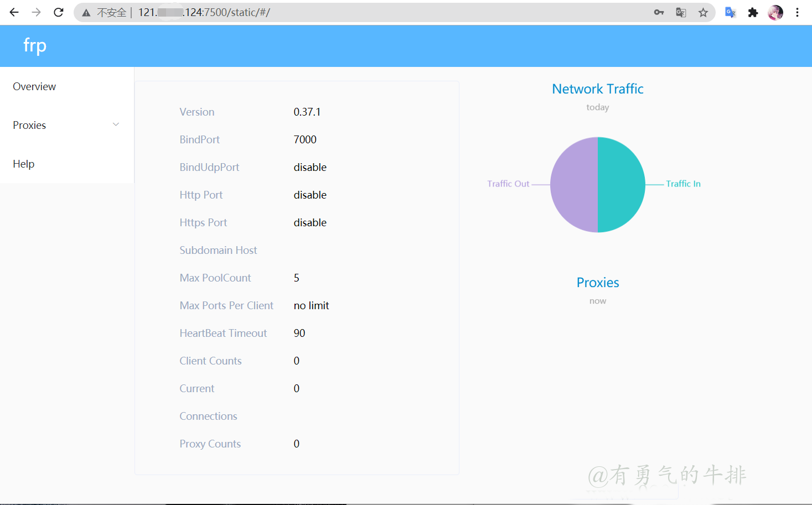This screenshot has height=505, width=812.
Task: Click the browser forward arrow
Action: point(37,12)
